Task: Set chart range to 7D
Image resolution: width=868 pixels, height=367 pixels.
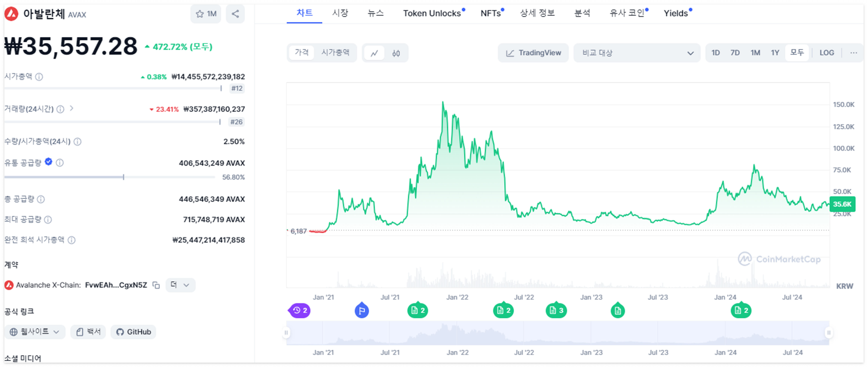Action: click(x=735, y=53)
